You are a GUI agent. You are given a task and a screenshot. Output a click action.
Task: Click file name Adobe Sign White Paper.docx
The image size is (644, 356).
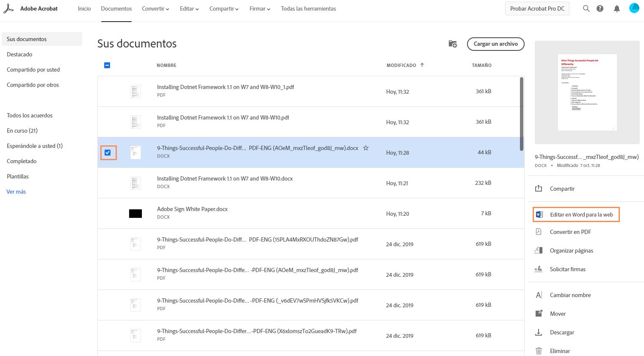point(192,209)
